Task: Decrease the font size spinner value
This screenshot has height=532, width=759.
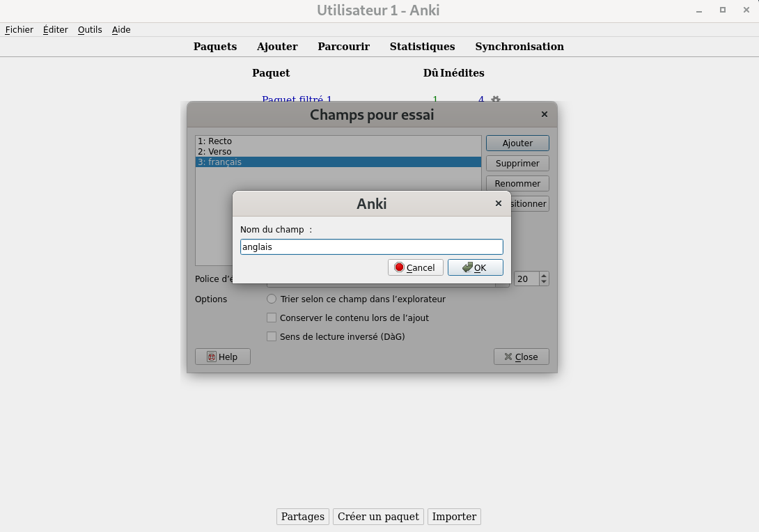Action: (544, 282)
